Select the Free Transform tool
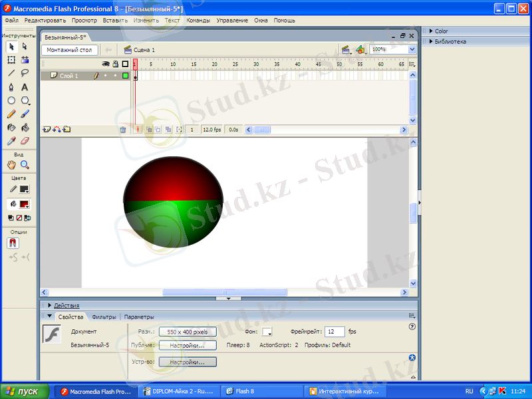Viewport: 532px width, 399px height. [x=11, y=60]
